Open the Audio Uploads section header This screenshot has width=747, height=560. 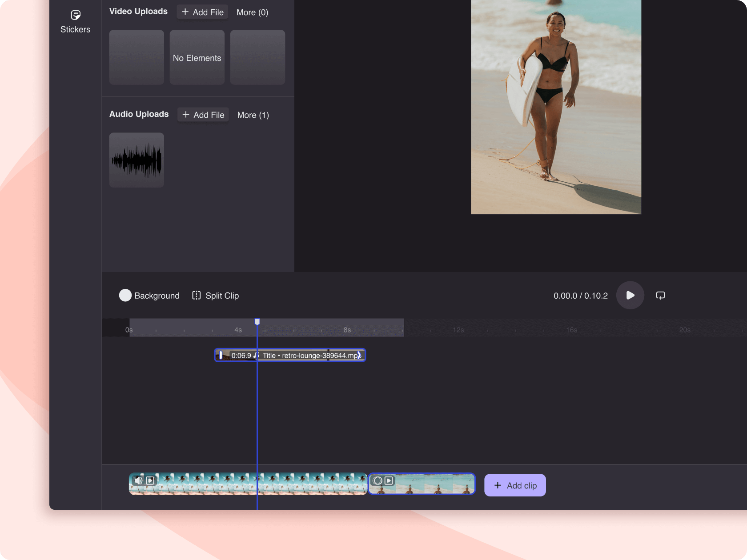[139, 114]
